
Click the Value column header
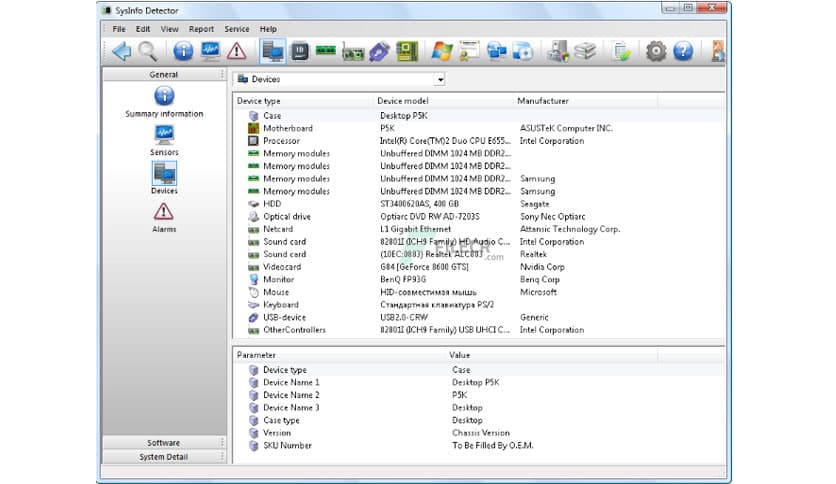pyautogui.click(x=552, y=355)
